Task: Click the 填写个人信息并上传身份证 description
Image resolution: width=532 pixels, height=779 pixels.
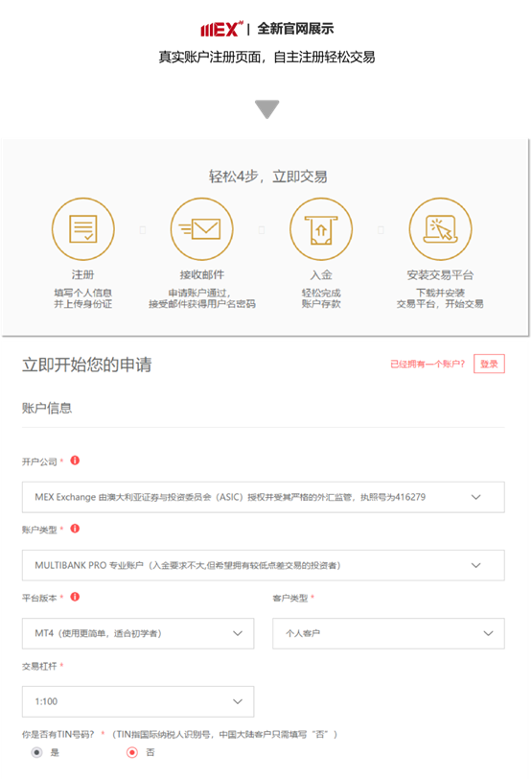Action: point(82,298)
